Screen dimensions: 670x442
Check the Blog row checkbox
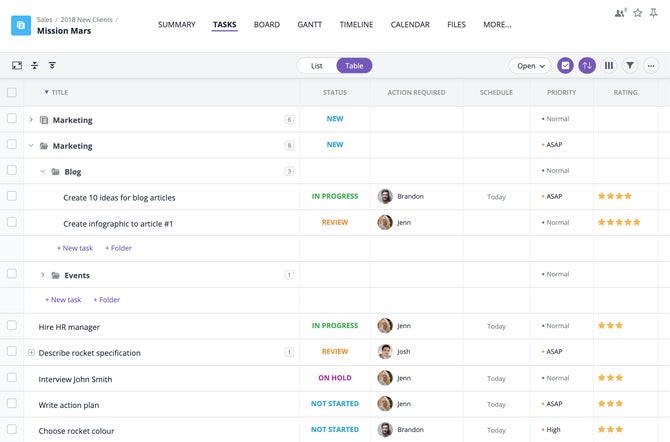coord(12,170)
